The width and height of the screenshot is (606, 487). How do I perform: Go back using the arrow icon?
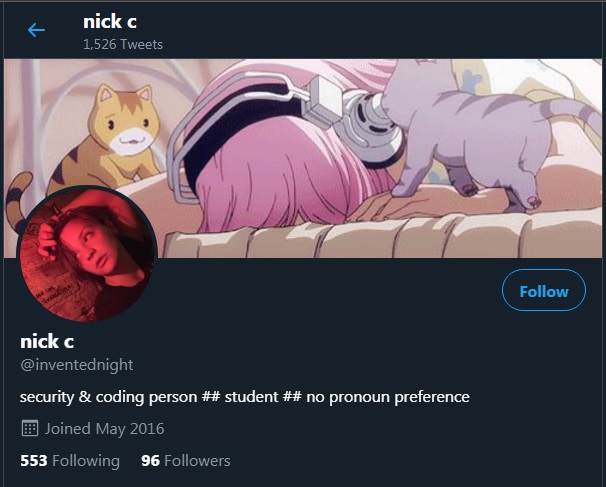click(36, 30)
